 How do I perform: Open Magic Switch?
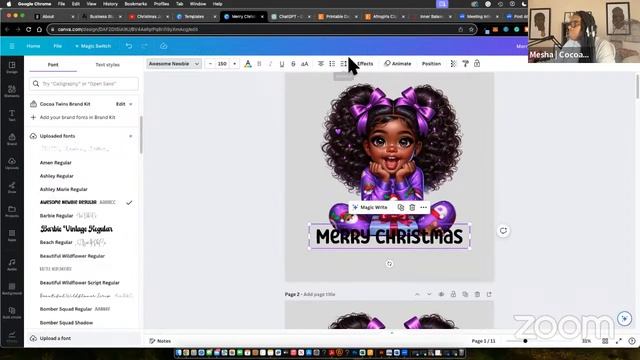pyautogui.click(x=93, y=46)
